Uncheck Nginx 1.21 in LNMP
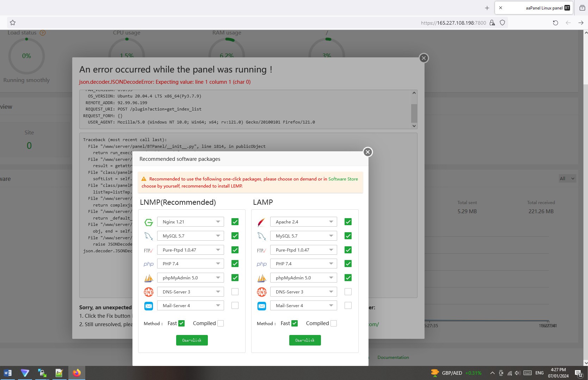The width and height of the screenshot is (588, 380). pos(235,222)
